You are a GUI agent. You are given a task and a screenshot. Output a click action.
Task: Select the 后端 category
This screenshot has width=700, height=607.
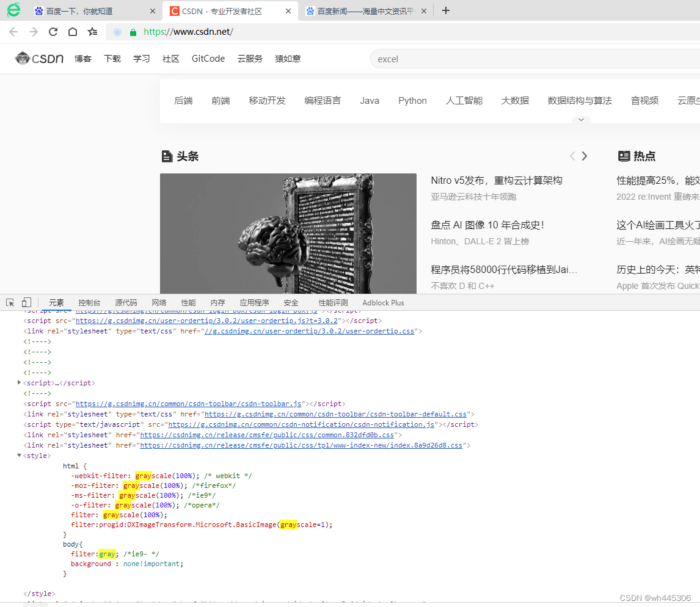click(x=183, y=101)
